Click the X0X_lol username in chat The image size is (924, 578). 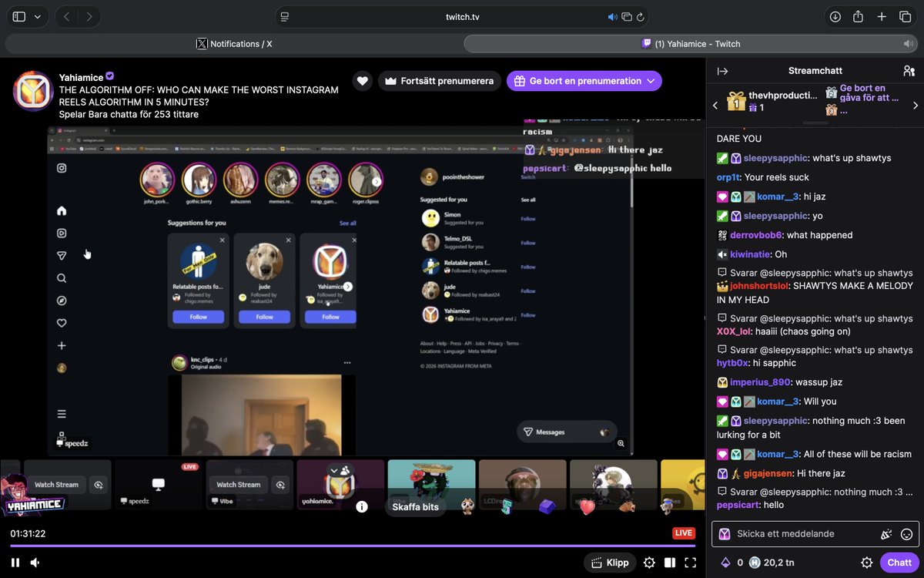click(x=734, y=331)
